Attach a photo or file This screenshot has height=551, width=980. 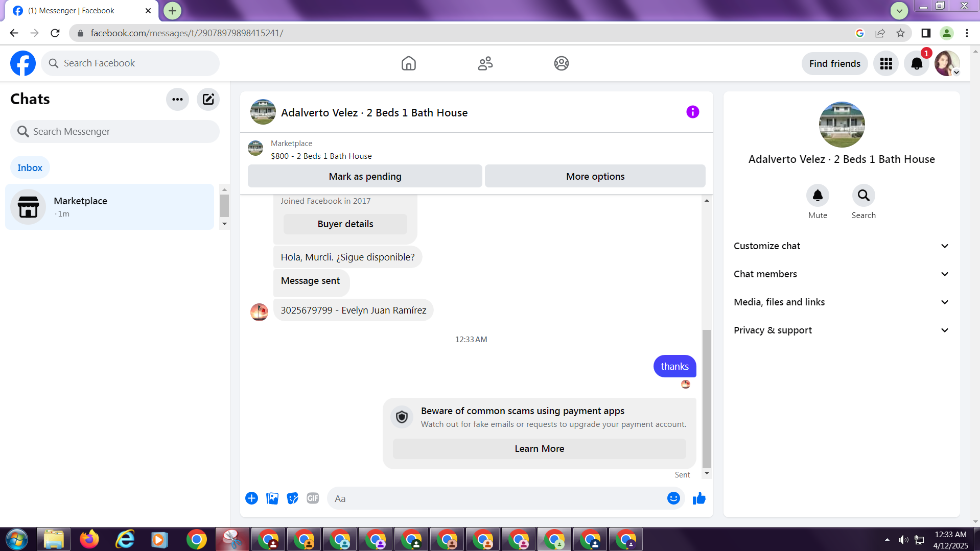coord(272,498)
